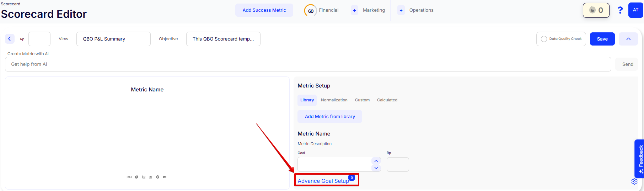The width and height of the screenshot is (644, 191).
Task: Open the Objective dropdown selector
Action: click(223, 39)
